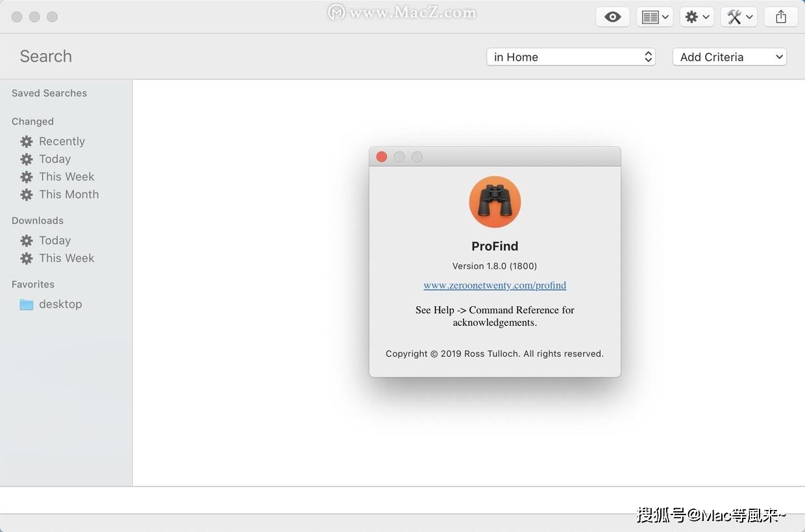Click the Search field in main window
Image resolution: width=805 pixels, height=532 pixels.
point(45,56)
